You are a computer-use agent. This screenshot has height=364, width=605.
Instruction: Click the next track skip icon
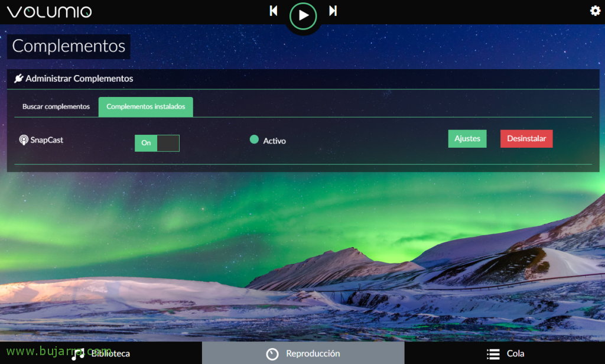tap(333, 11)
